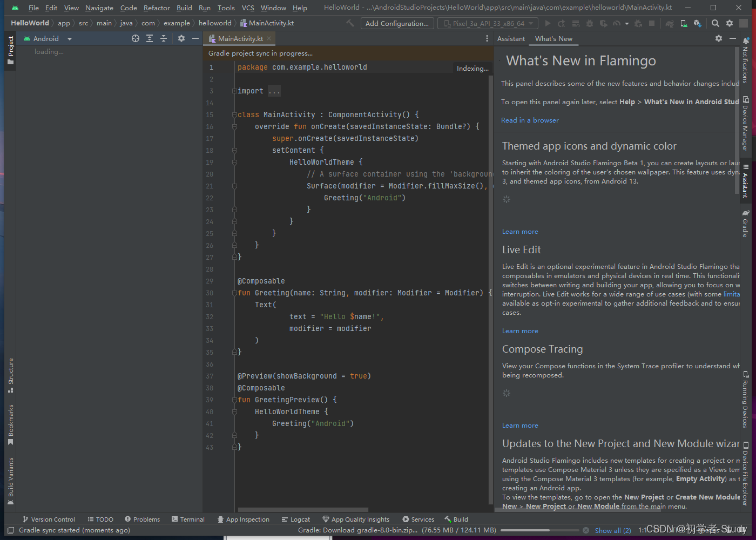Click the What's New panel vertical scrollbar
The width and height of the screenshot is (756, 540).
coord(737,120)
